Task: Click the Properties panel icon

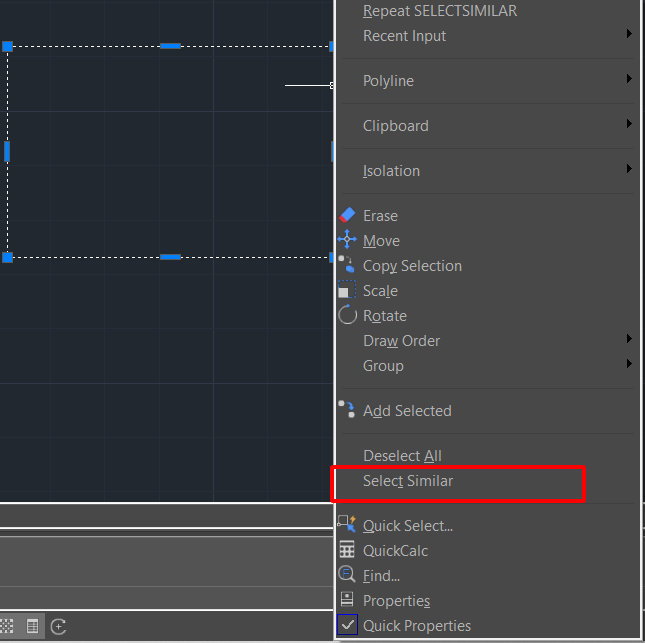Action: point(347,600)
